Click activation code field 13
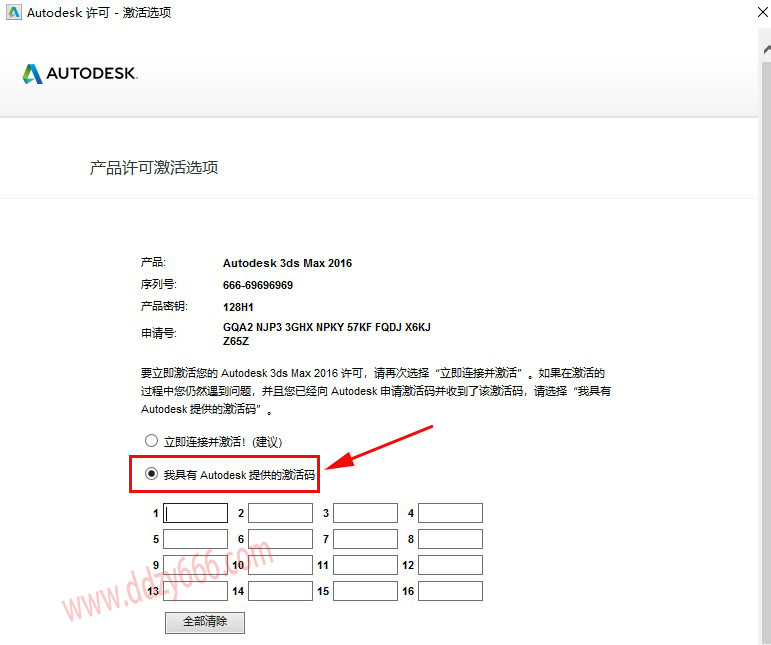 pyautogui.click(x=195, y=591)
